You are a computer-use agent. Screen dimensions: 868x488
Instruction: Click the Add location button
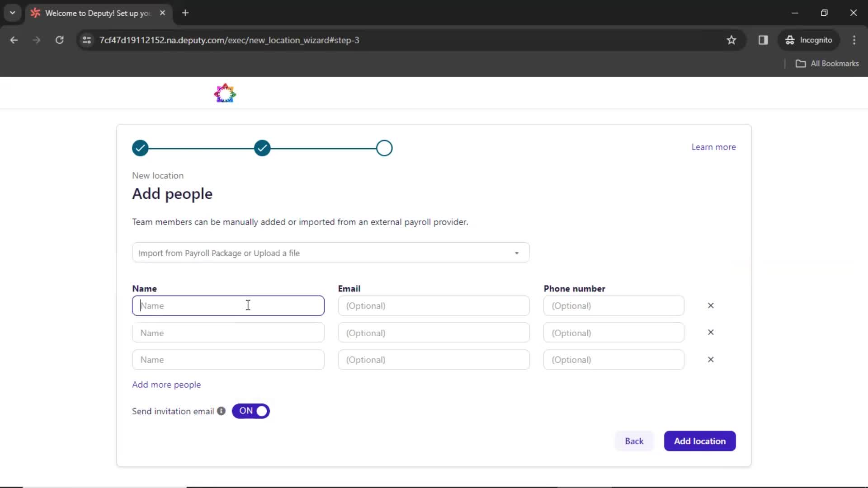[700, 441]
